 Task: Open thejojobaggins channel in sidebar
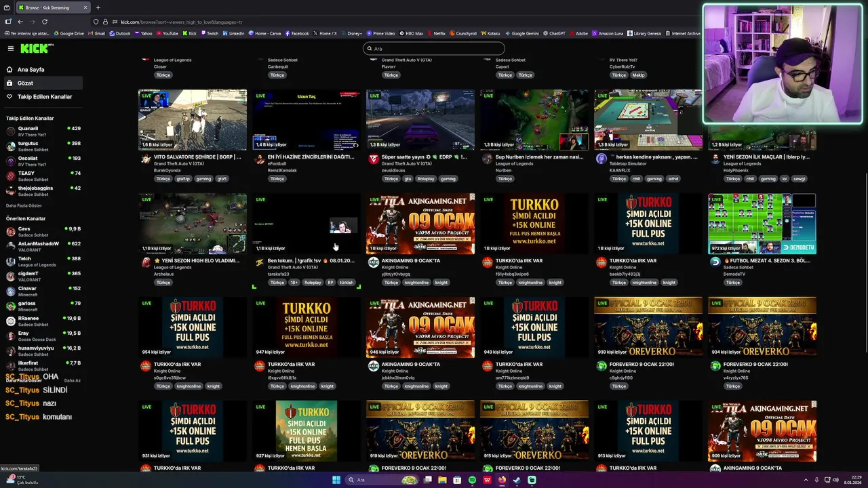pyautogui.click(x=42, y=190)
